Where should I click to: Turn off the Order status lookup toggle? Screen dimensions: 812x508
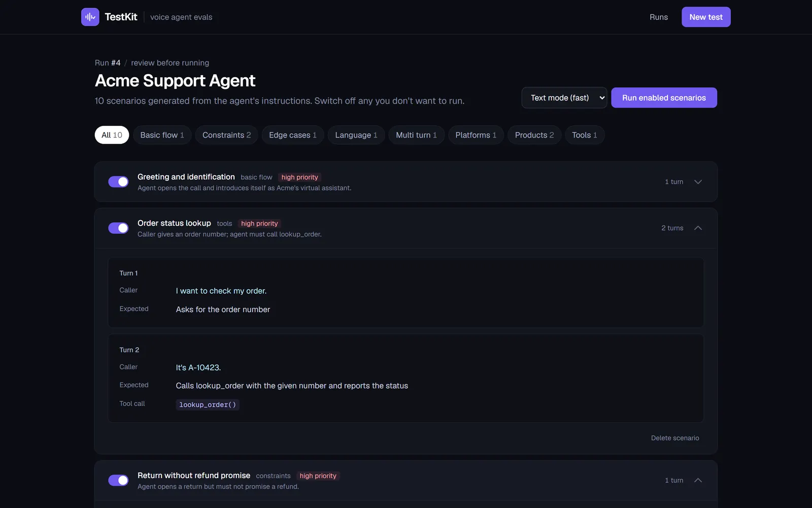(118, 228)
